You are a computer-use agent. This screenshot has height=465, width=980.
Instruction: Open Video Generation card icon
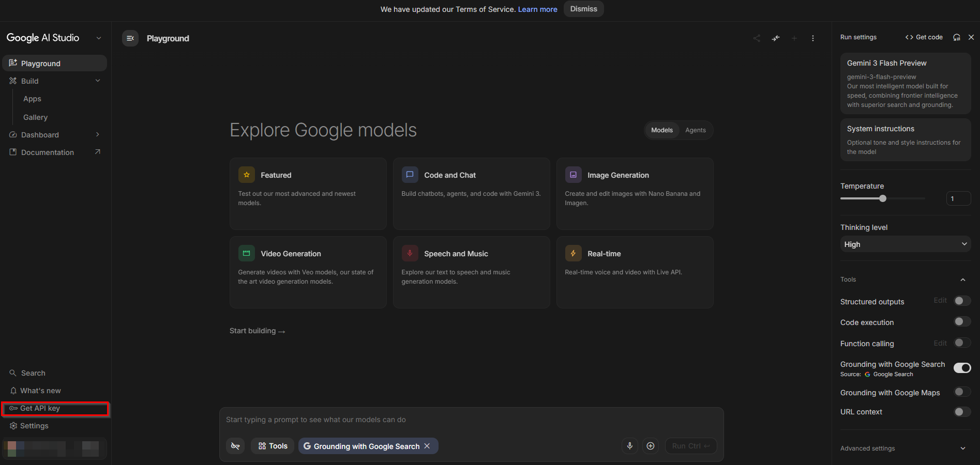(246, 253)
